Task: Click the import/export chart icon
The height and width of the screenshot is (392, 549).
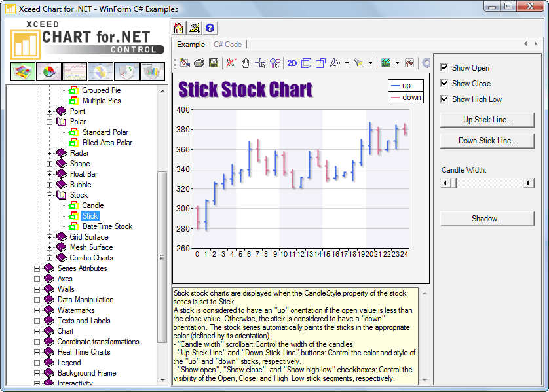Action: 185,63
